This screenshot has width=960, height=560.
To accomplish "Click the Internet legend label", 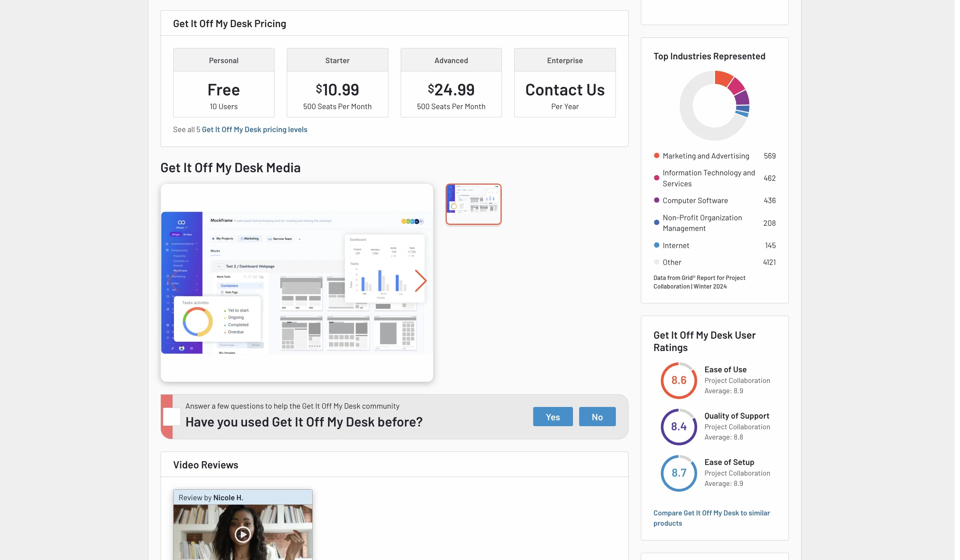I will (676, 245).
